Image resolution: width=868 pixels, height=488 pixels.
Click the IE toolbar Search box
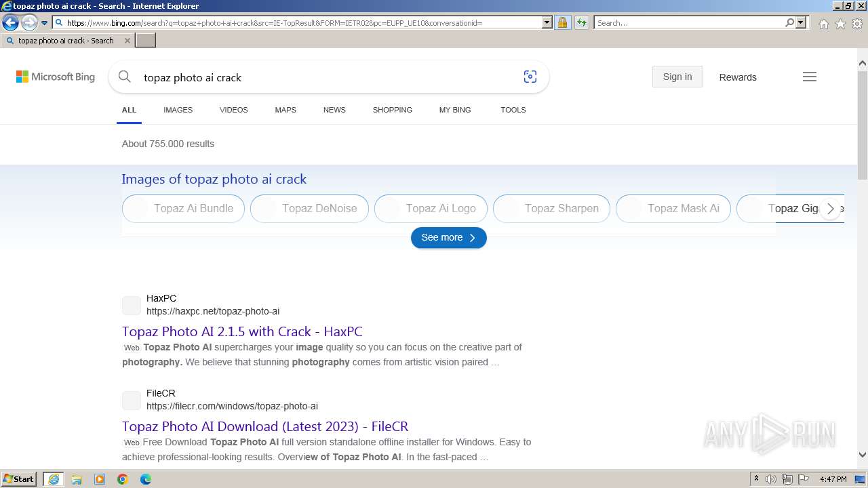pos(689,23)
